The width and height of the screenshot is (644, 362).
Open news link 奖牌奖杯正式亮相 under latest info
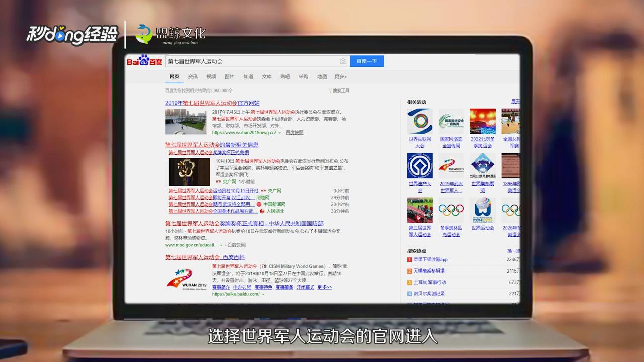(x=208, y=152)
